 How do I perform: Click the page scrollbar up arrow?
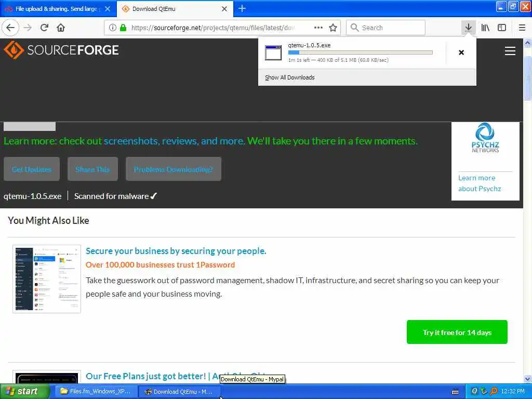pyautogui.click(x=527, y=43)
